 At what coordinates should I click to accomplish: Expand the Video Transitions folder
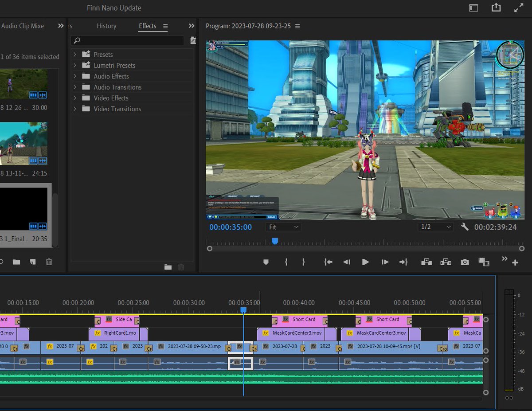point(75,109)
